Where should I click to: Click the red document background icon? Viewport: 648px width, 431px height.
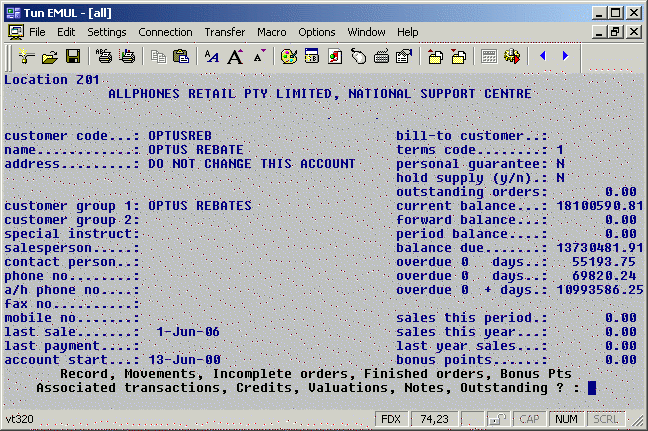[x=335, y=56]
